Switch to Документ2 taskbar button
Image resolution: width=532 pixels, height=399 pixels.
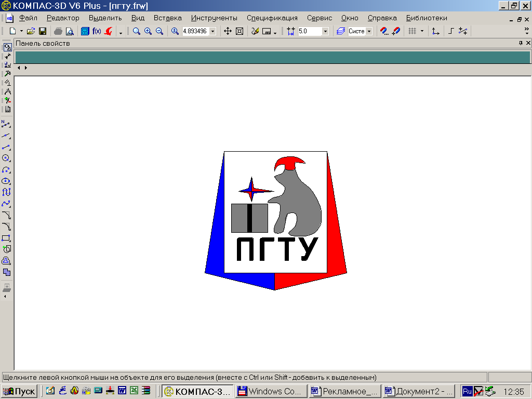(x=419, y=391)
